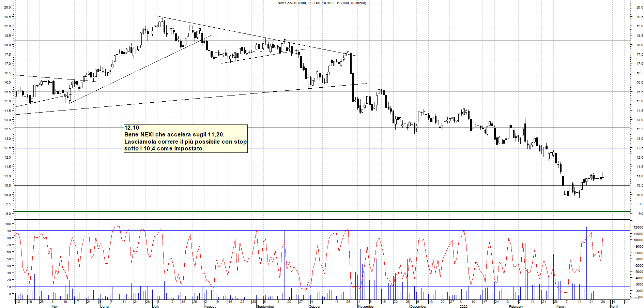The width and height of the screenshot is (644, 308).
Task: Click the 6000 volume scale label
Action: pyautogui.click(x=639, y=266)
